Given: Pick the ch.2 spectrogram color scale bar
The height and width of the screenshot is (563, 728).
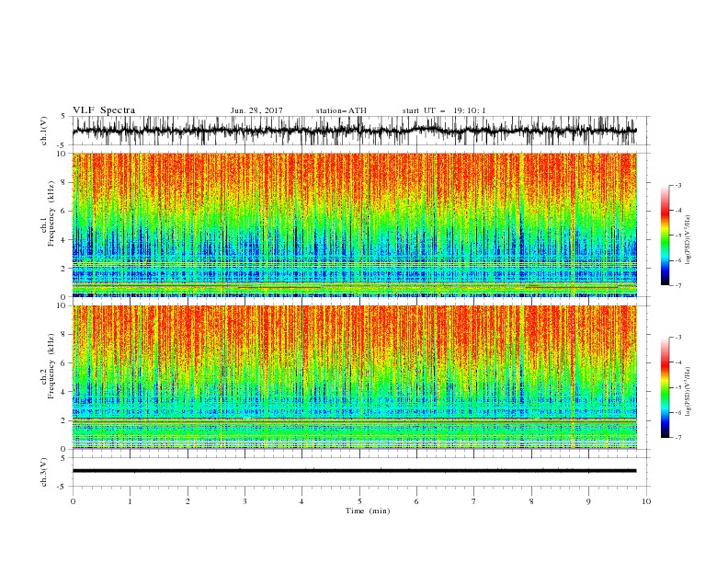Looking at the screenshot, I should [665, 387].
